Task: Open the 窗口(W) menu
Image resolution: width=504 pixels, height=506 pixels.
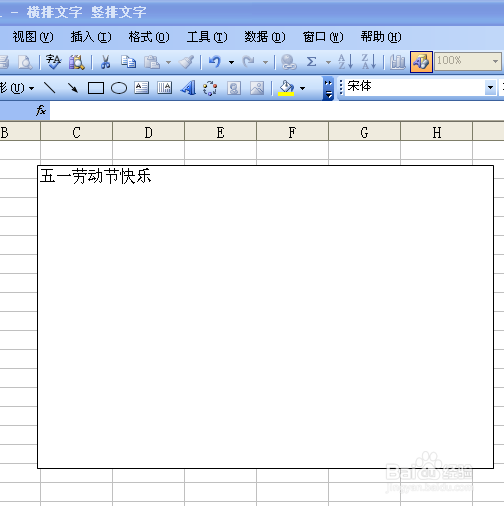Action: point(323,37)
